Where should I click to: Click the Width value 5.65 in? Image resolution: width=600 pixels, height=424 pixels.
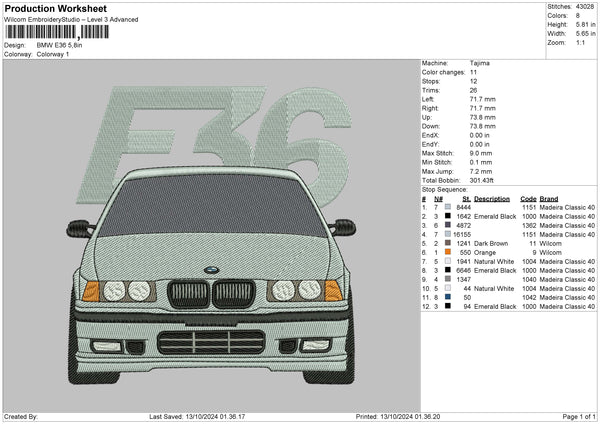(585, 34)
